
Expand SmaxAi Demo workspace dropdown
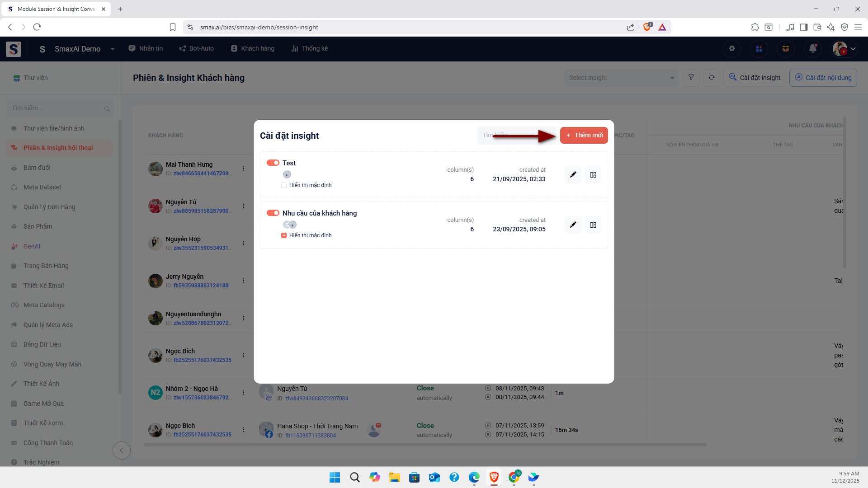[112, 49]
